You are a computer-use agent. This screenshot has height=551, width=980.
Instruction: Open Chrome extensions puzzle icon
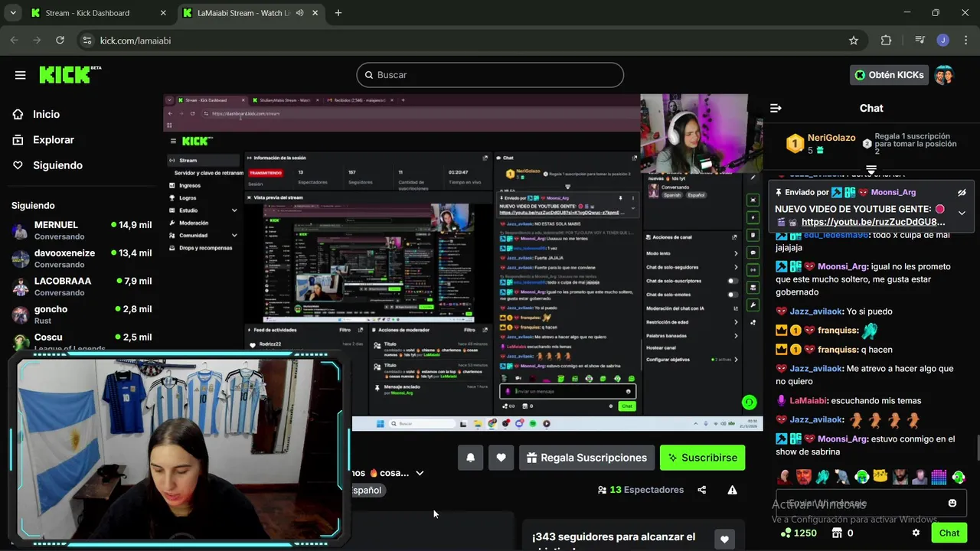click(886, 40)
